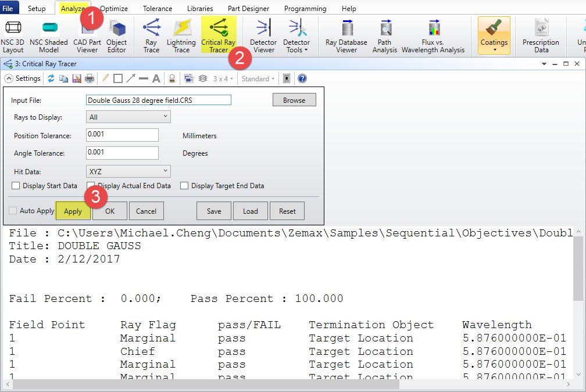Switch to the Libraries tab
This screenshot has height=392, width=586.
(x=200, y=8)
